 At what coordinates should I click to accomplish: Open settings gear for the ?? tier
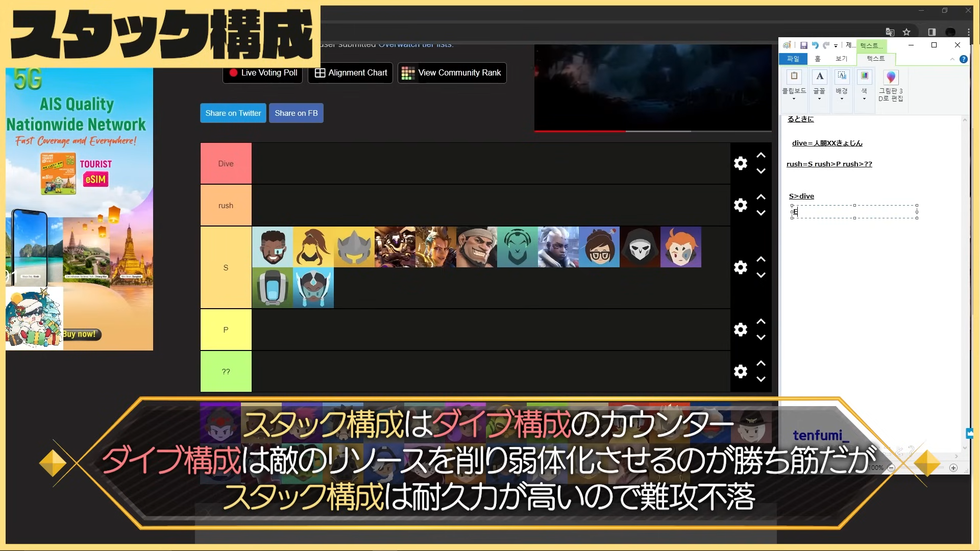(x=741, y=371)
